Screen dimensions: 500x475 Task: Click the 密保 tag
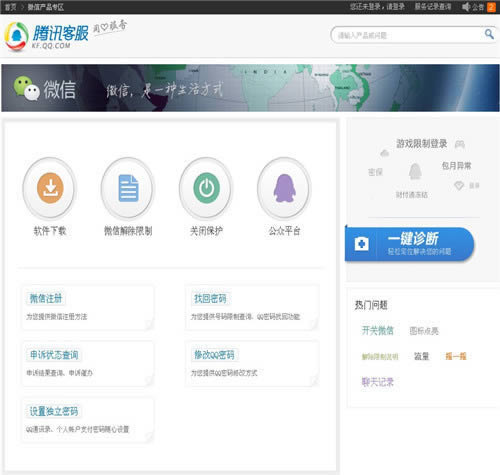coord(375,172)
